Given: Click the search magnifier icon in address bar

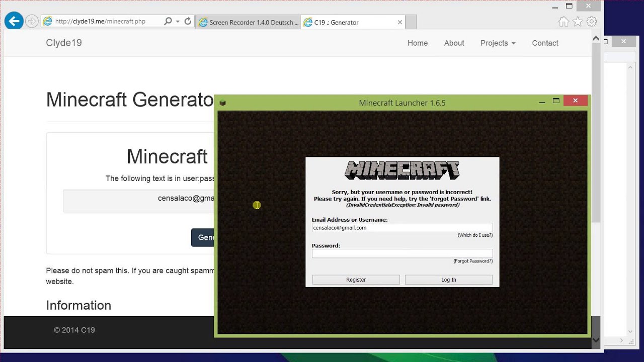Looking at the screenshot, I should [168, 21].
